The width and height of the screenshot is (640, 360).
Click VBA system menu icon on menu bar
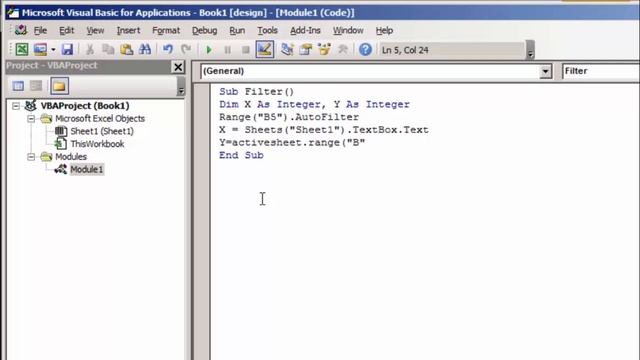coord(21,30)
